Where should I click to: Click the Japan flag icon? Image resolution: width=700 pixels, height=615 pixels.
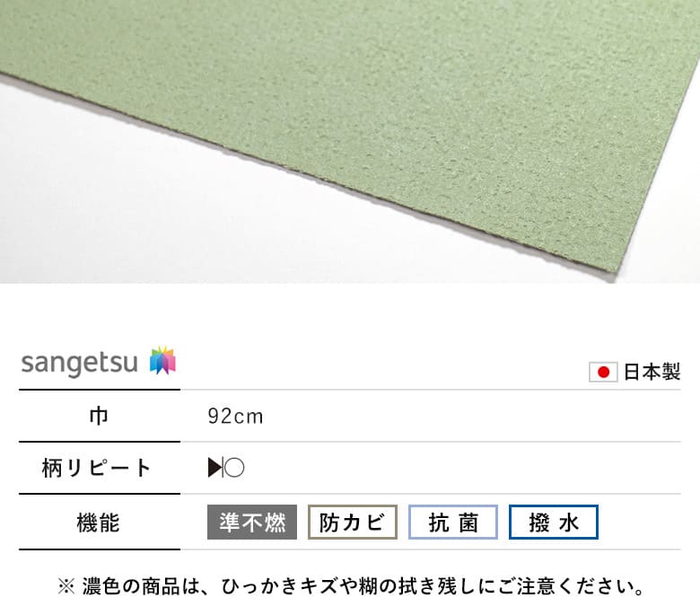click(603, 372)
